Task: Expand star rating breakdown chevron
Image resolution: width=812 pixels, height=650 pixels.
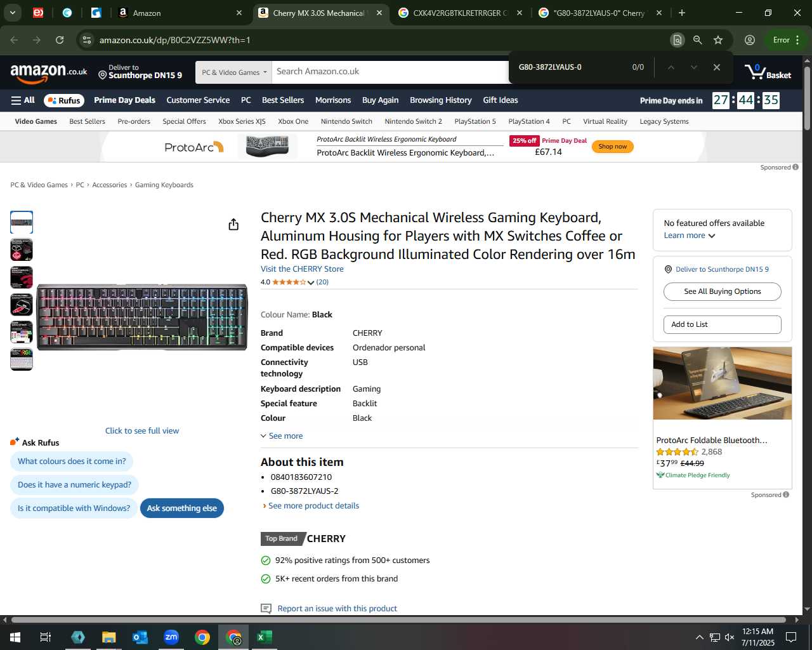Action: point(311,282)
